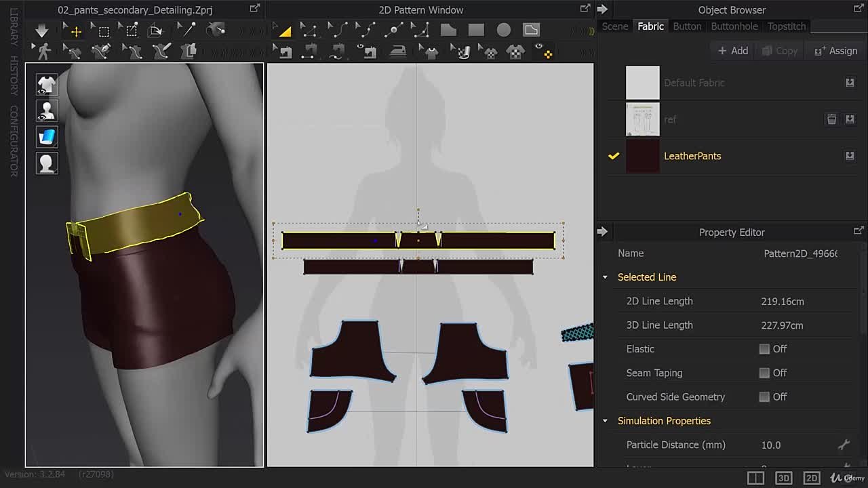Collapse the Selected Line section
This screenshot has width=868, height=488.
click(605, 277)
